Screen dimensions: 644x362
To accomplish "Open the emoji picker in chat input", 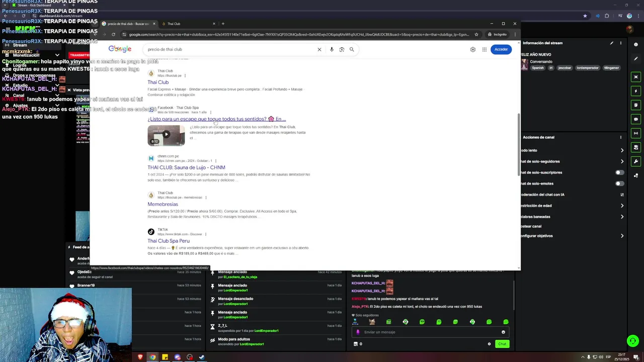I will [503, 332].
